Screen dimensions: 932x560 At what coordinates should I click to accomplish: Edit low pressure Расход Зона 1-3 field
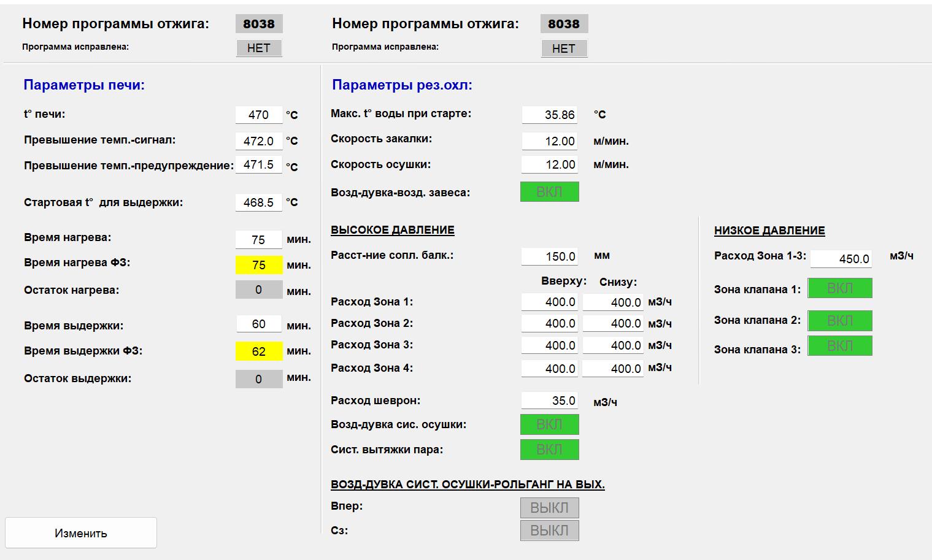[x=841, y=259]
